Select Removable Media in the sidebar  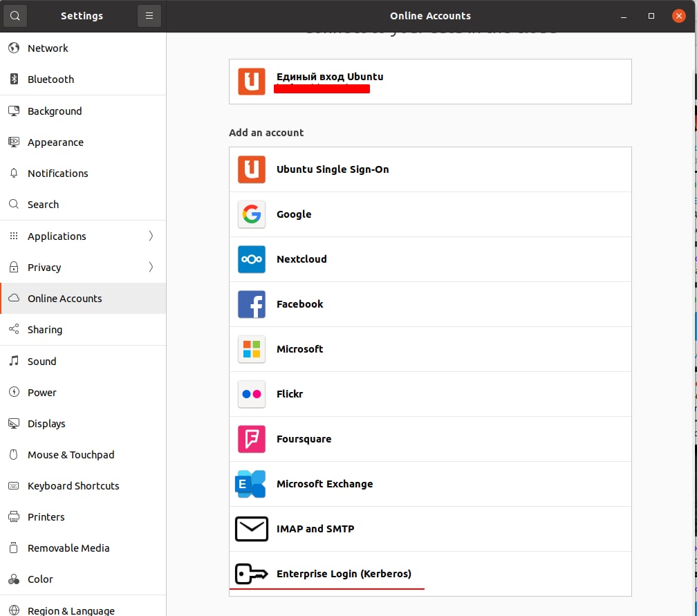click(x=83, y=548)
